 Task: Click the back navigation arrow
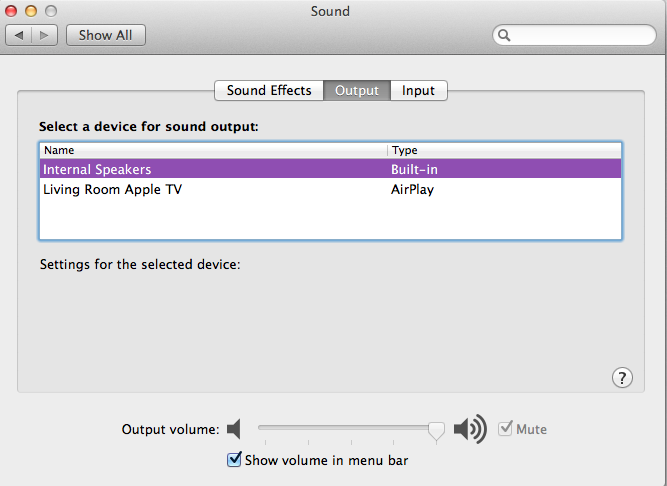click(x=20, y=35)
